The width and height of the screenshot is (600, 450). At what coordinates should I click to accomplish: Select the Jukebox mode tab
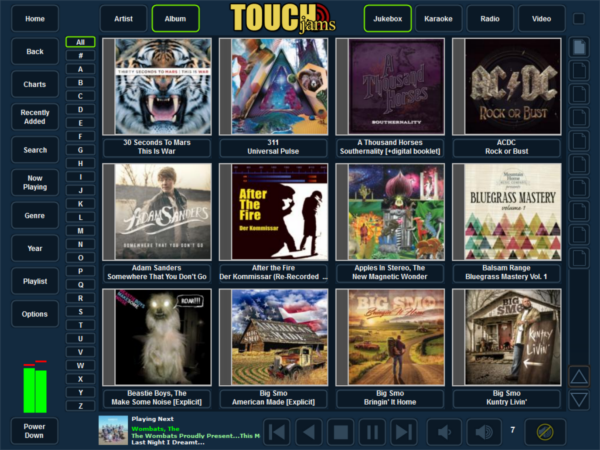click(387, 18)
